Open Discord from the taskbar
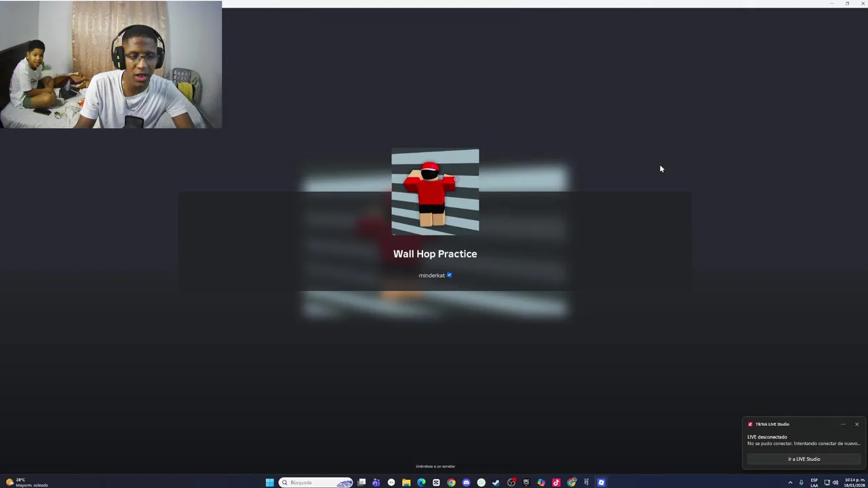 tap(466, 483)
